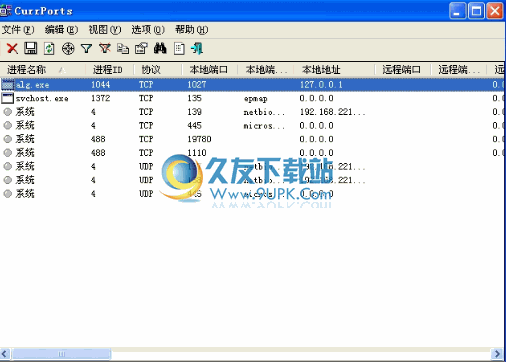Click the red X close connections icon
This screenshot has width=506, height=362.
pyautogui.click(x=12, y=49)
